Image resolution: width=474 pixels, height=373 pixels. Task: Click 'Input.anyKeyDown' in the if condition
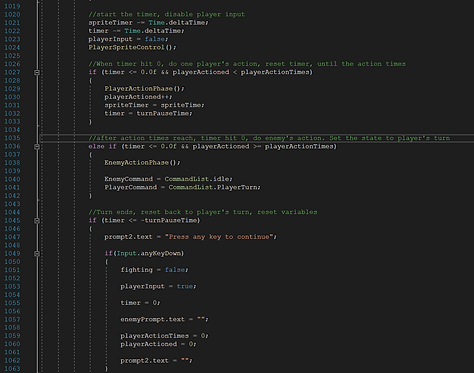tap(149, 253)
